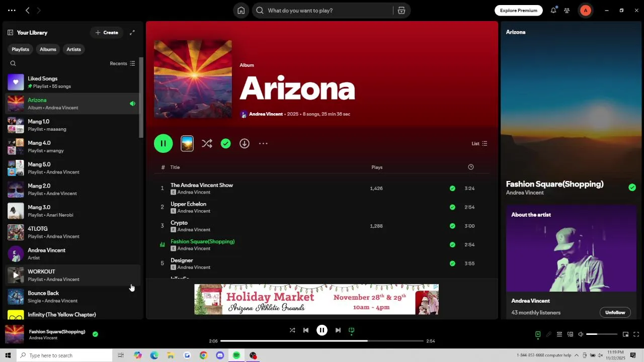Toggle saved checkmark beside bottom track title
This screenshot has height=362, width=644.
pos(95,334)
